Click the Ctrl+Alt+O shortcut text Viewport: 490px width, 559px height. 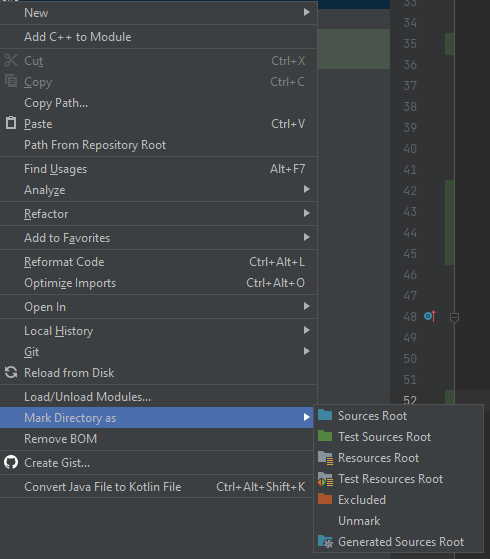(x=275, y=283)
